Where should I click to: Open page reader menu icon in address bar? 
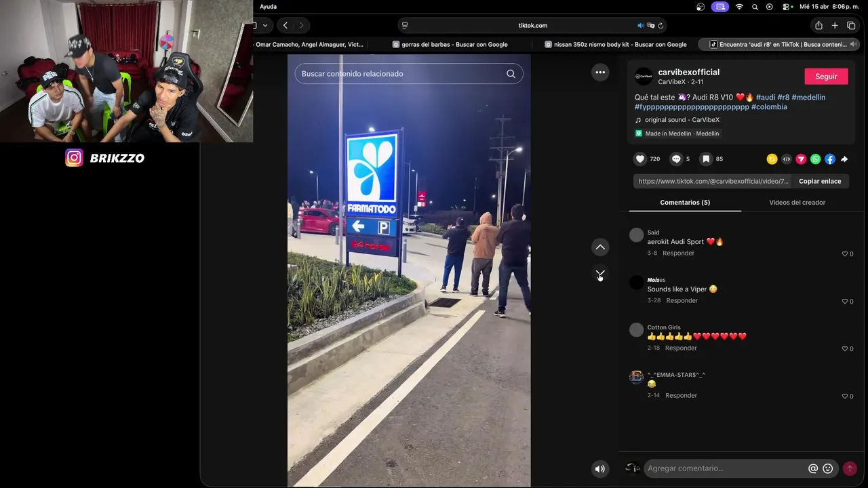[x=405, y=25]
